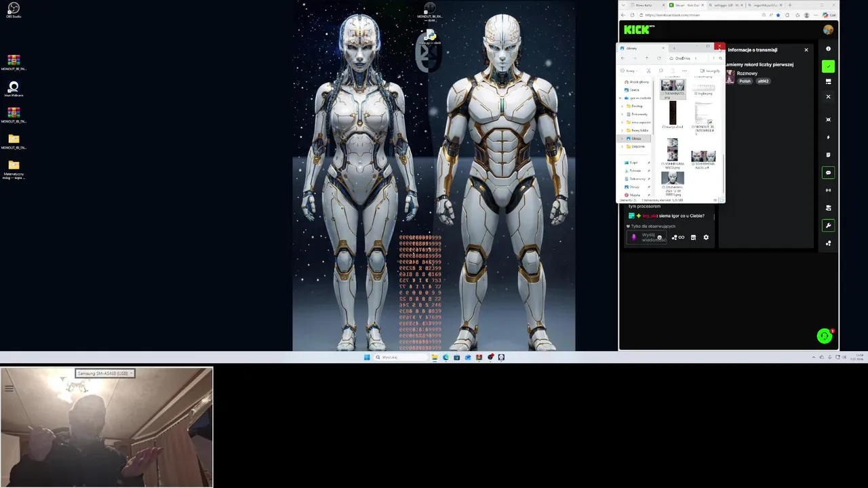Click the wrench tools icon in sidebar
Viewport: 868px width, 488px height.
828,226
